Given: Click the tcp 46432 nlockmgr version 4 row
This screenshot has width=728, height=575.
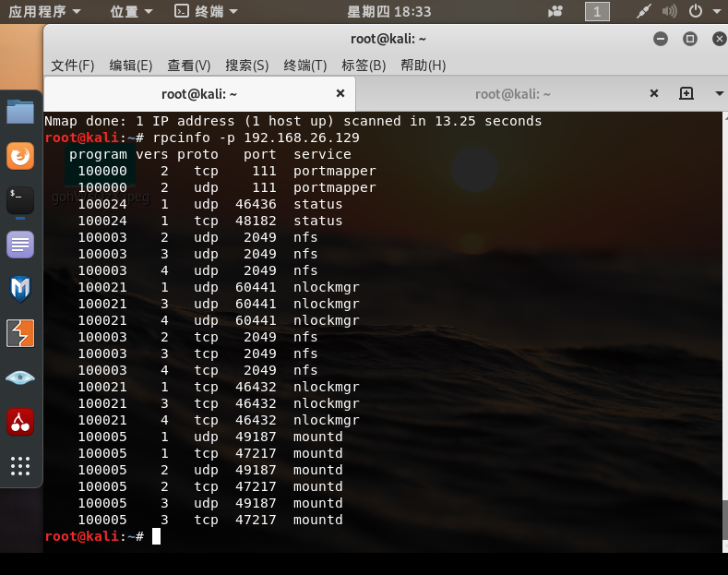Looking at the screenshot, I should click(x=219, y=420).
